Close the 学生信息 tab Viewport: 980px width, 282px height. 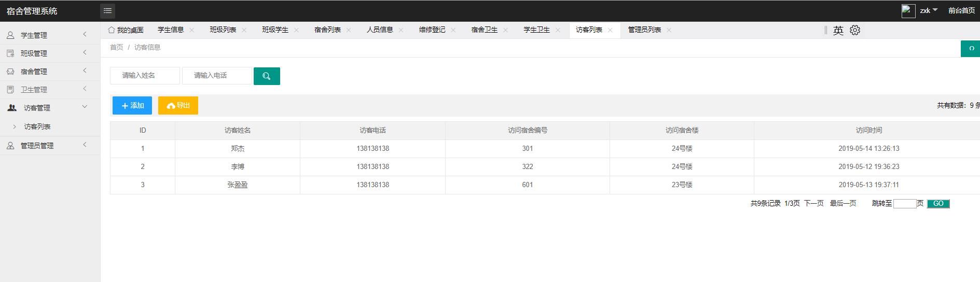[191, 30]
